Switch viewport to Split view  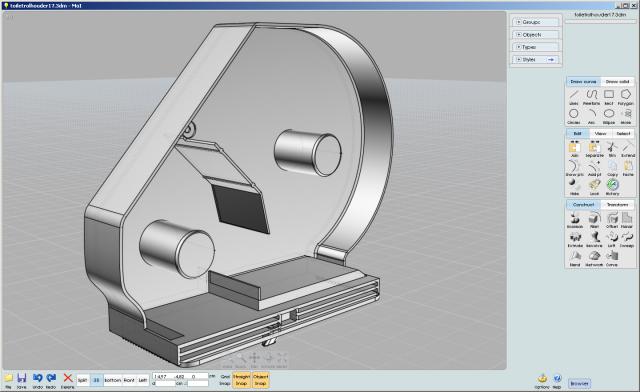point(82,380)
